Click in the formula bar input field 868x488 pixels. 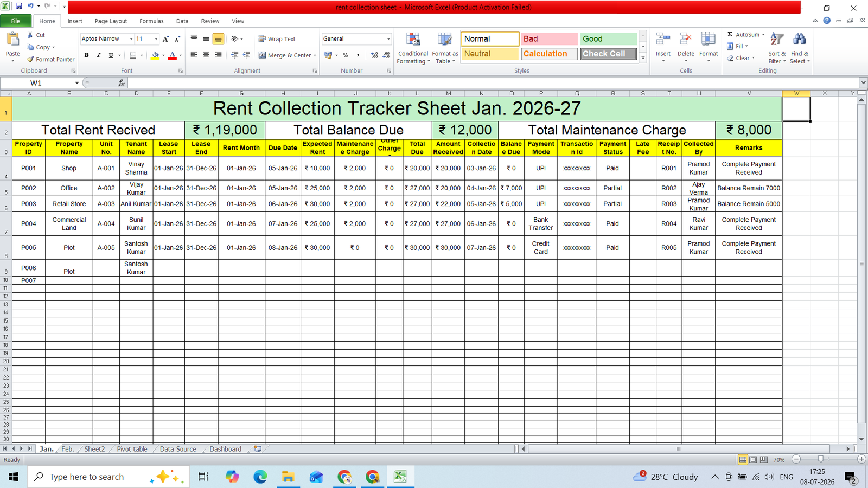[x=493, y=83]
